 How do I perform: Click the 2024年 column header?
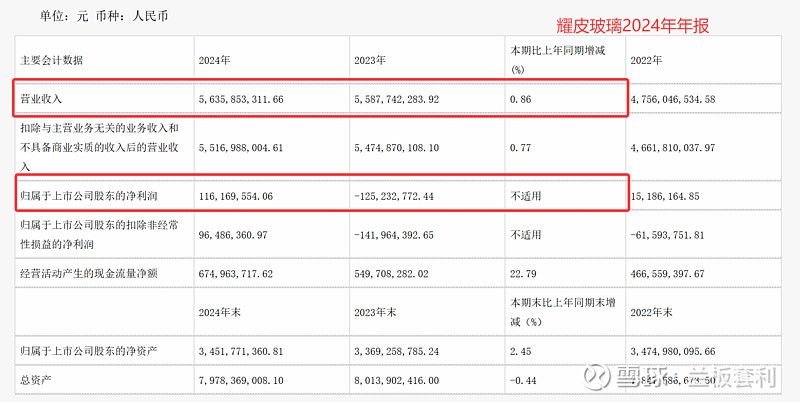coord(216,60)
